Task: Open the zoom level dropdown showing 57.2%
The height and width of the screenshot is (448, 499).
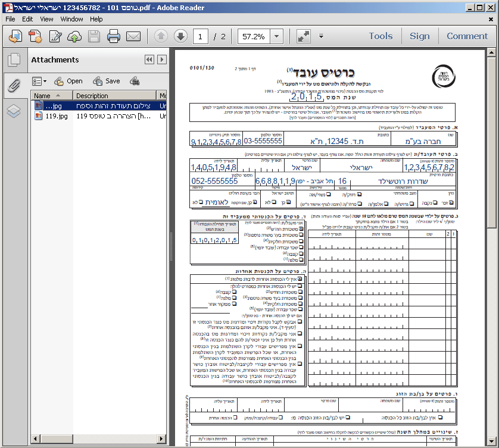Action: (276, 36)
